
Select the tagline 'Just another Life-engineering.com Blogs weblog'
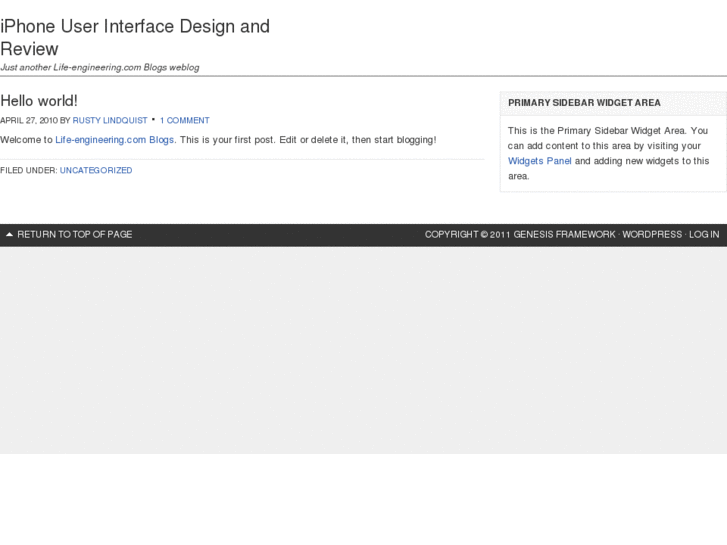pos(100,67)
